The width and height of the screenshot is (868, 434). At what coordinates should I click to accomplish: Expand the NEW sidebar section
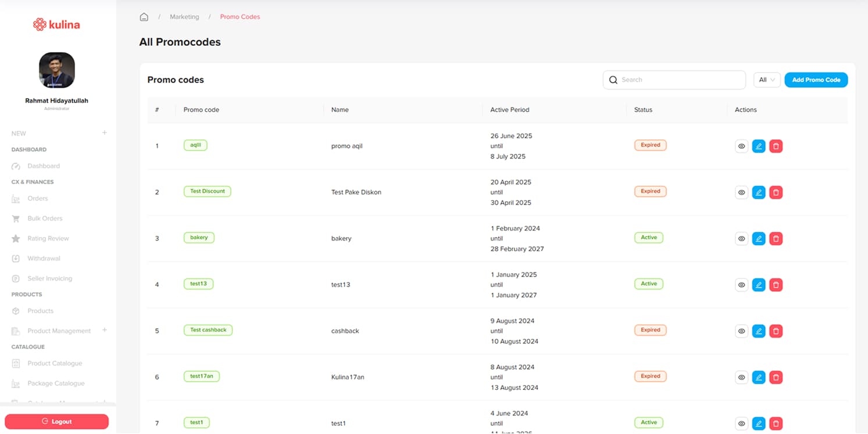[105, 133]
